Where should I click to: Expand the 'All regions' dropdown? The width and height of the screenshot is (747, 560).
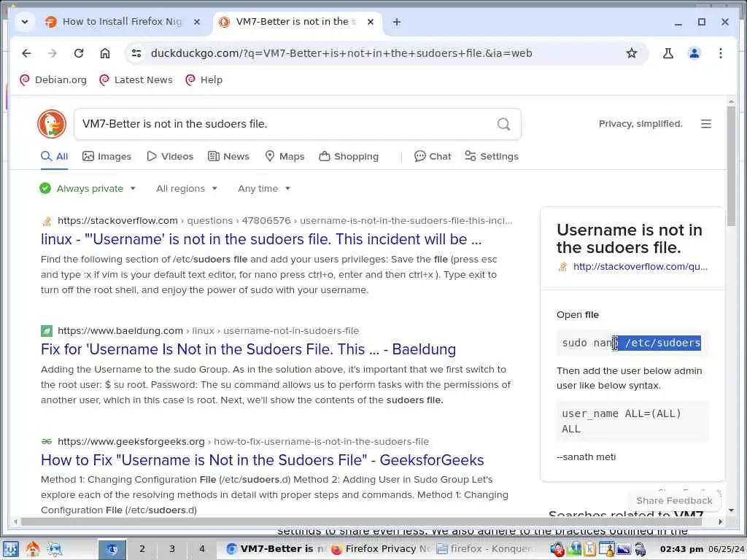coord(187,189)
